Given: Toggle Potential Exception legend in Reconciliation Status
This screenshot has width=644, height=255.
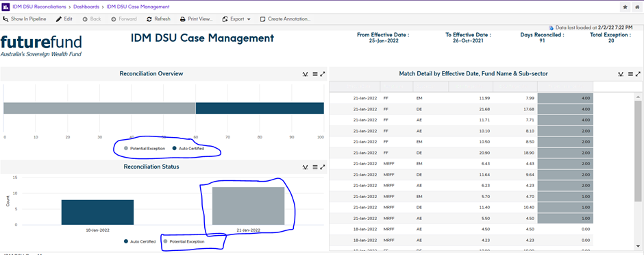Looking at the screenshot, I should click(184, 242).
